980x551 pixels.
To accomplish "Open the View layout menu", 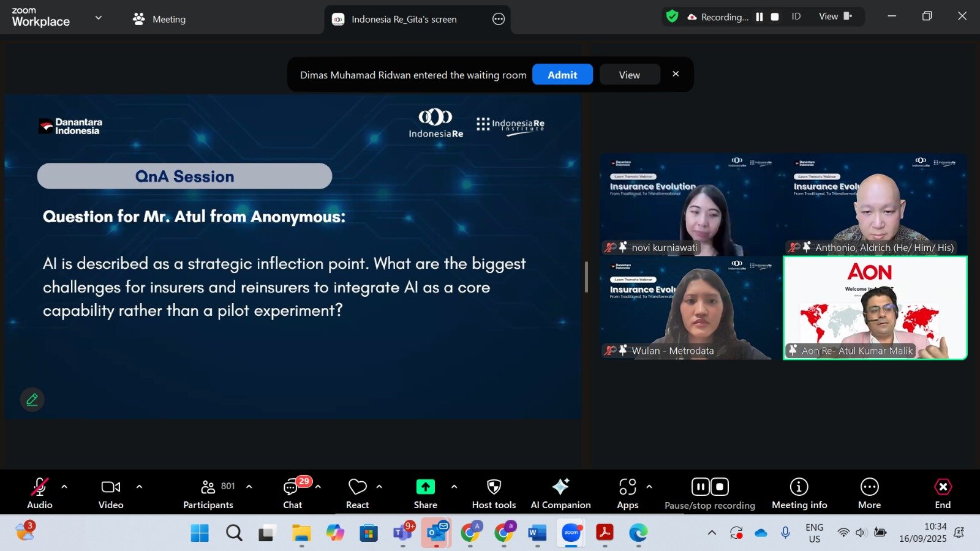I will pyautogui.click(x=835, y=17).
